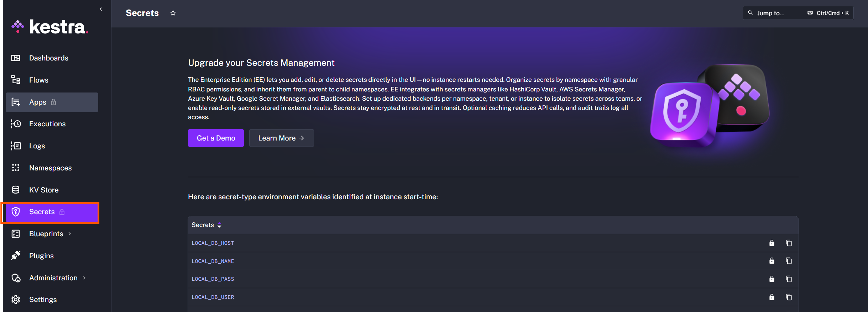
Task: Click the Blueprints layout icon
Action: (16, 234)
